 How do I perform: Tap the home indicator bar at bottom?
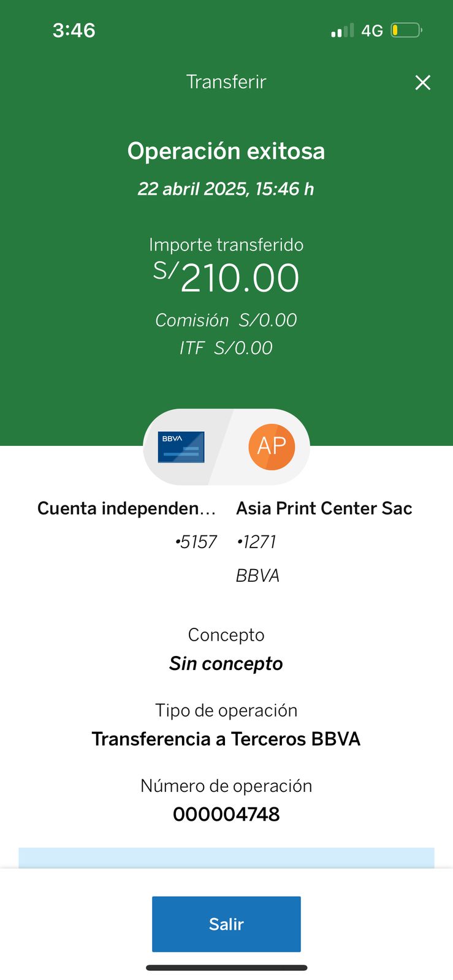pyautogui.click(x=226, y=968)
